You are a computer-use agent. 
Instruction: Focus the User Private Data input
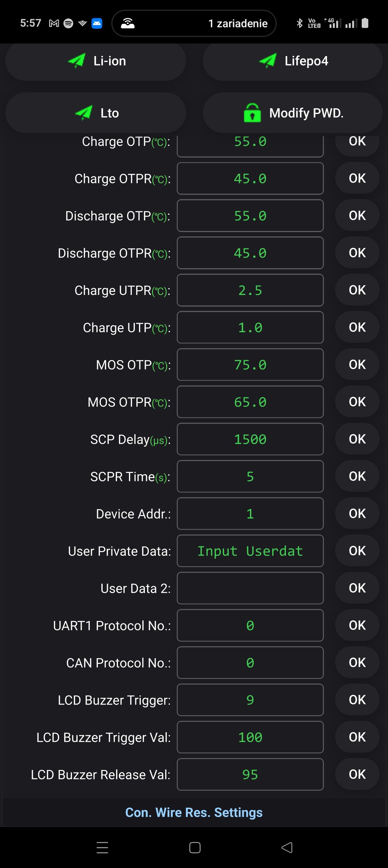(x=250, y=551)
